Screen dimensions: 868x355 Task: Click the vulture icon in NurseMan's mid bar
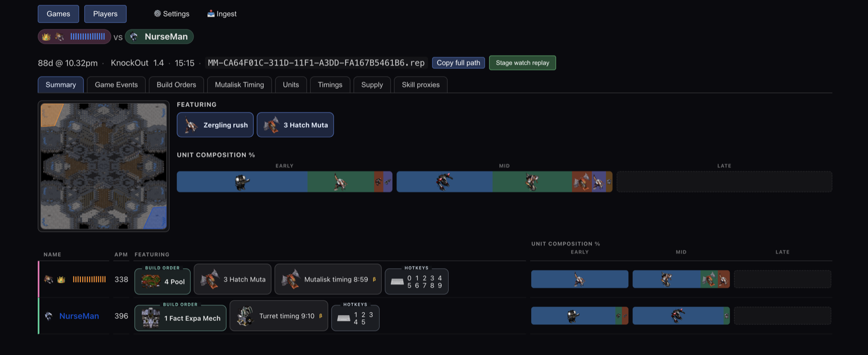[678, 316]
